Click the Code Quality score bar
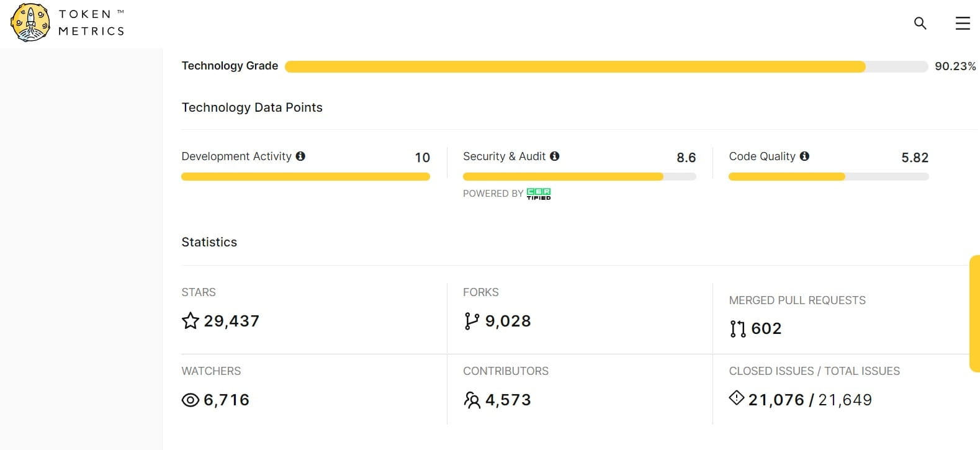This screenshot has width=980, height=450. (828, 177)
